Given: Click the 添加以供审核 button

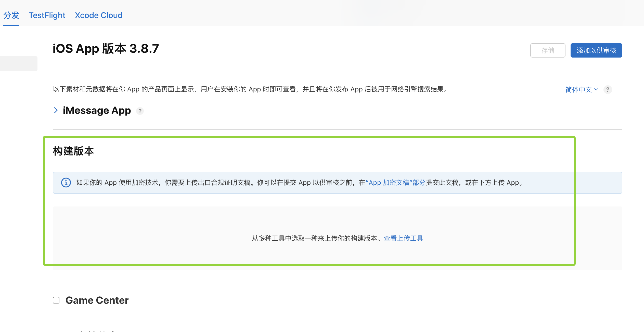Looking at the screenshot, I should tap(596, 50).
